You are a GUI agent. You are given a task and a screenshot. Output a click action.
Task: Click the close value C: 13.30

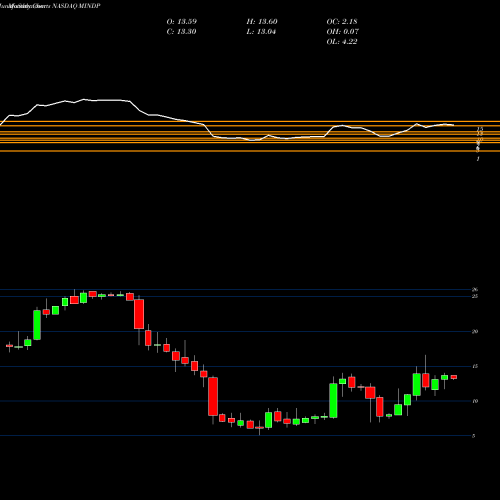pos(181,32)
